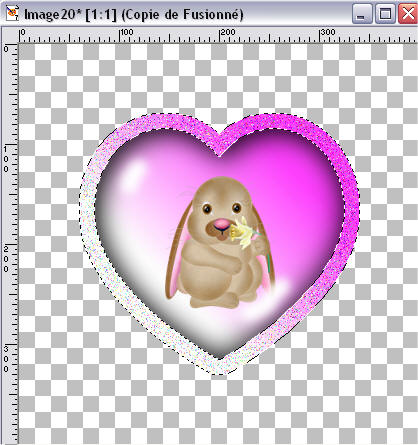Click the 100 mark on vertical ruler
The height and width of the screenshot is (445, 418).
[6, 159]
